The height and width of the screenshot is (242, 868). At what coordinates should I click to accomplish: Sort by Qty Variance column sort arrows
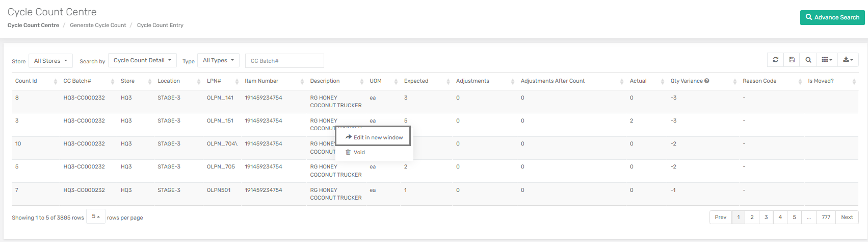[735, 82]
